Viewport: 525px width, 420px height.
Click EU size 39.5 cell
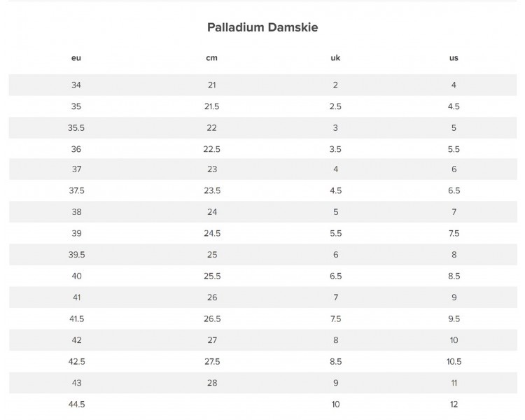pyautogui.click(x=76, y=255)
